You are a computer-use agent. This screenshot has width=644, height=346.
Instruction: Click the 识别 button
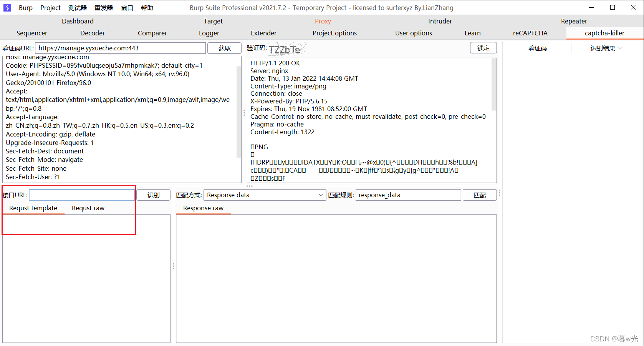click(153, 195)
